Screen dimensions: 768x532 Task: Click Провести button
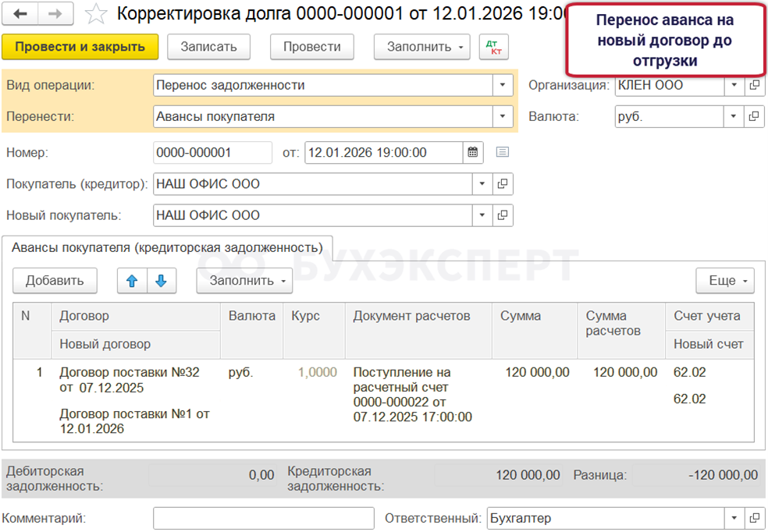point(312,47)
